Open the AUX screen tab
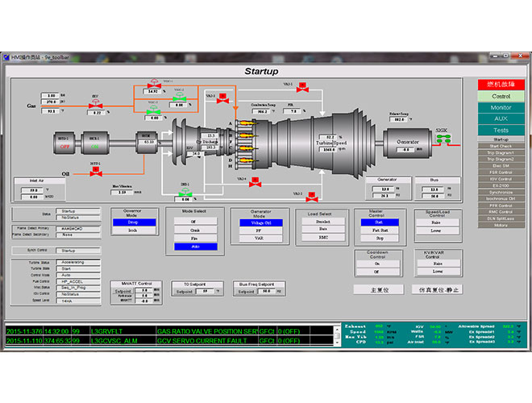This screenshot has width=532, height=403. pos(501,118)
